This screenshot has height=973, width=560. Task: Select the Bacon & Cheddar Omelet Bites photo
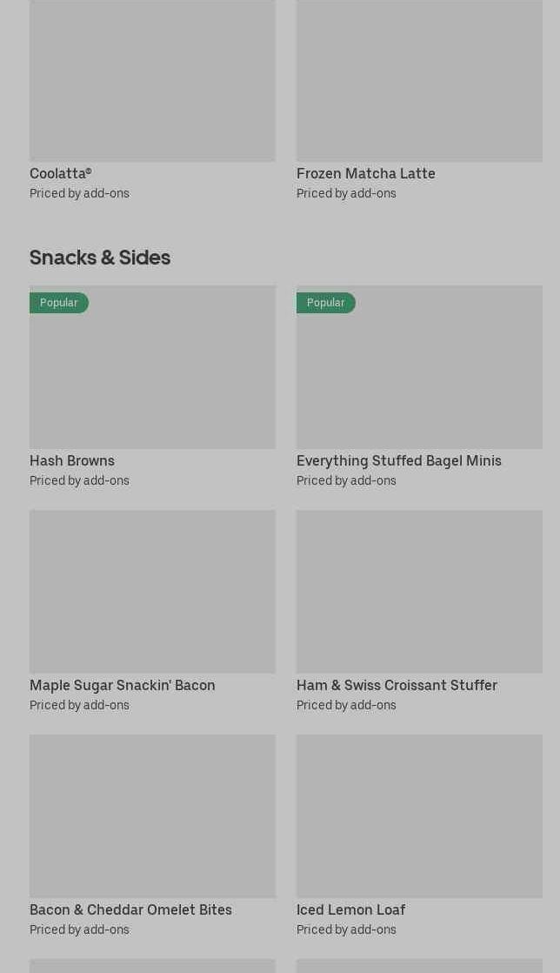152,815
